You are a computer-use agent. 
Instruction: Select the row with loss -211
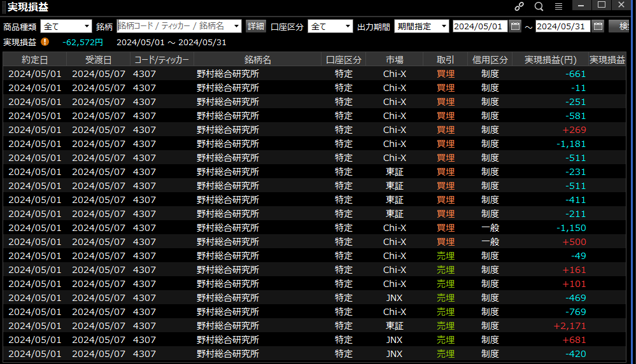pyautogui.click(x=314, y=214)
